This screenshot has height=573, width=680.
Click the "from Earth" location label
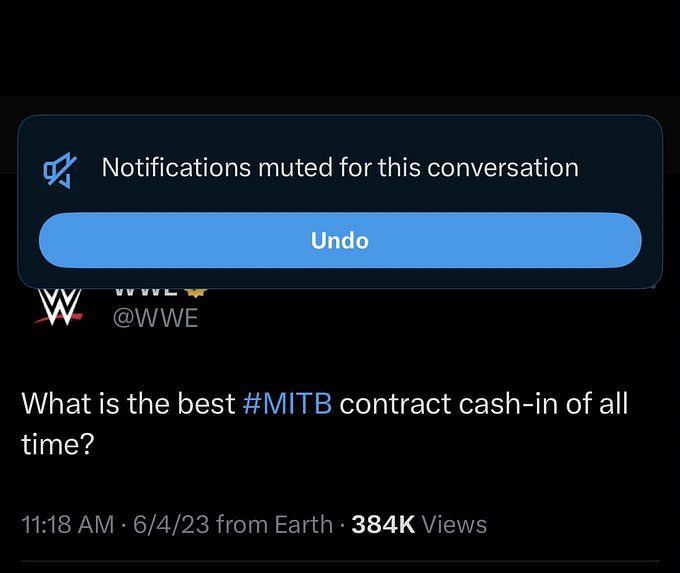pyautogui.click(x=274, y=524)
